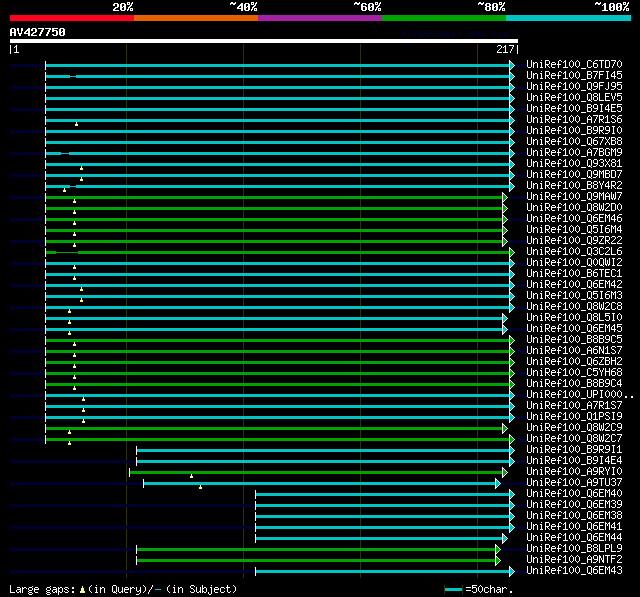
Task: Click the green ~80% identity legend segment
Action: (x=444, y=18)
